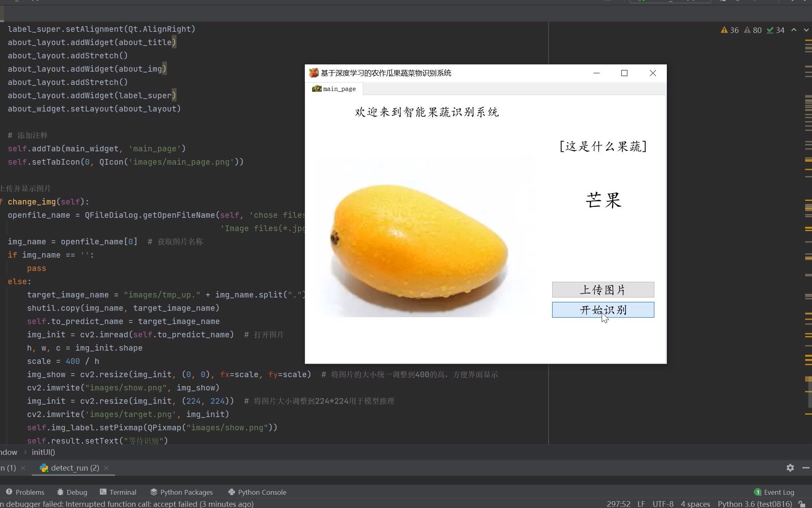Change 4 spaces indentation setting
Screen dimensions: 812x508
[x=695, y=504]
